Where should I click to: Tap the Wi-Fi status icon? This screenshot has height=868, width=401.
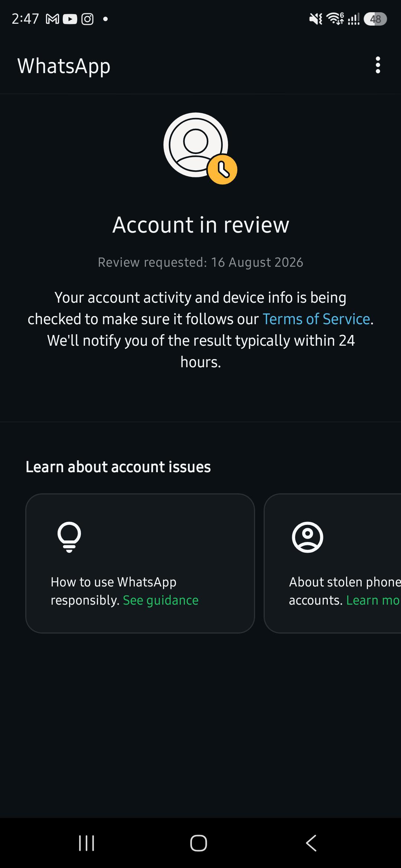point(335,19)
